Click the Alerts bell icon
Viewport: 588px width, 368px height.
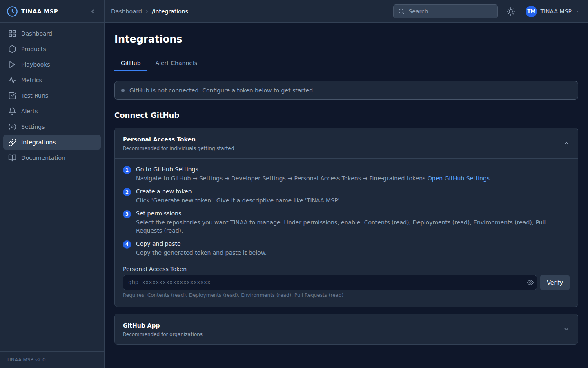[x=12, y=111]
